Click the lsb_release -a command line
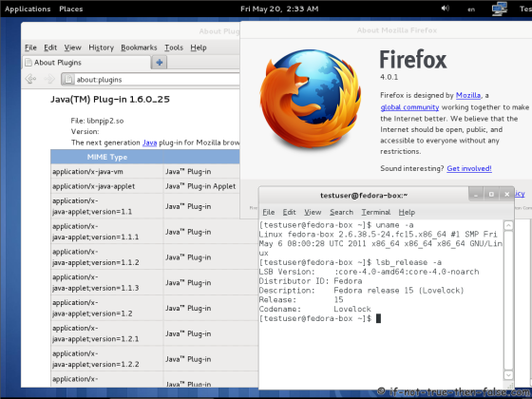Viewport: 532px width, 399px height. (351, 262)
